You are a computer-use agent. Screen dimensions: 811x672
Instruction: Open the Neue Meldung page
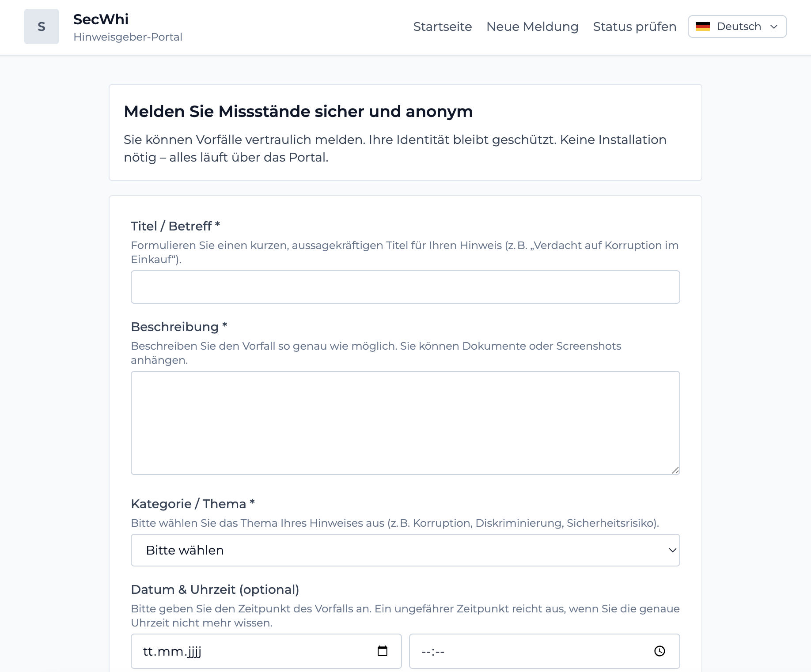pos(532,26)
